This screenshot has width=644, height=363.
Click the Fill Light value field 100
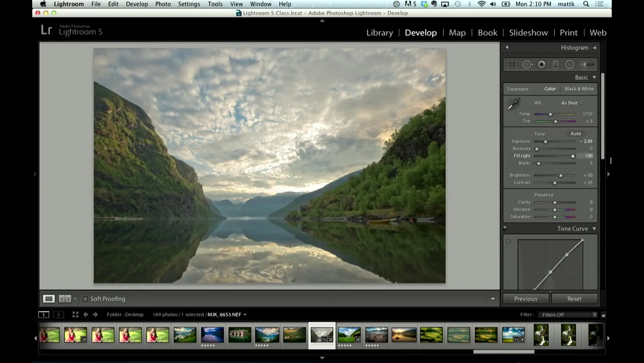tap(586, 156)
